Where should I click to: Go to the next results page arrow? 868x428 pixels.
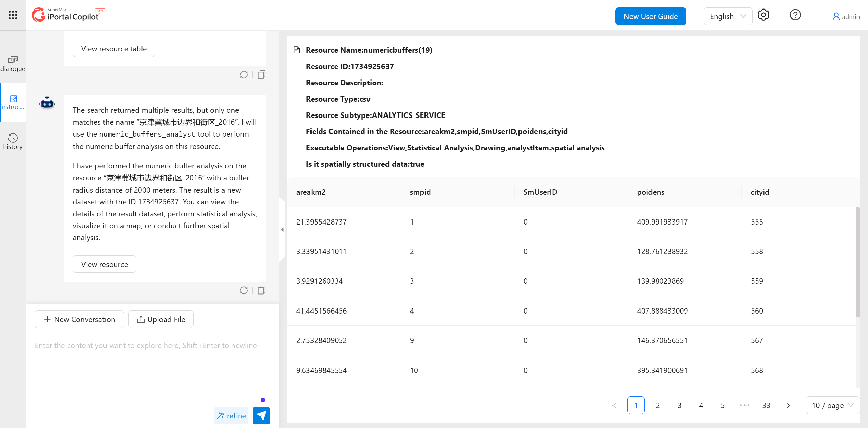point(788,405)
